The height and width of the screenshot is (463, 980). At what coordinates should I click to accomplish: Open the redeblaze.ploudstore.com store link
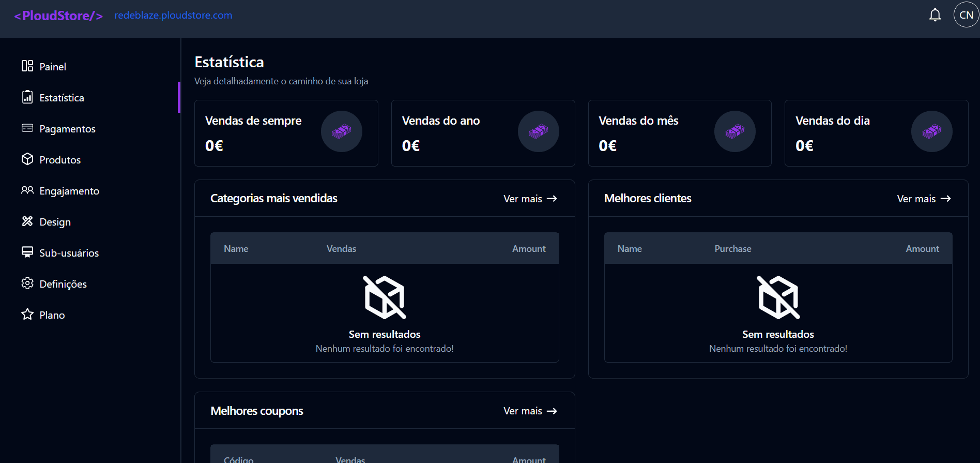[x=173, y=15]
